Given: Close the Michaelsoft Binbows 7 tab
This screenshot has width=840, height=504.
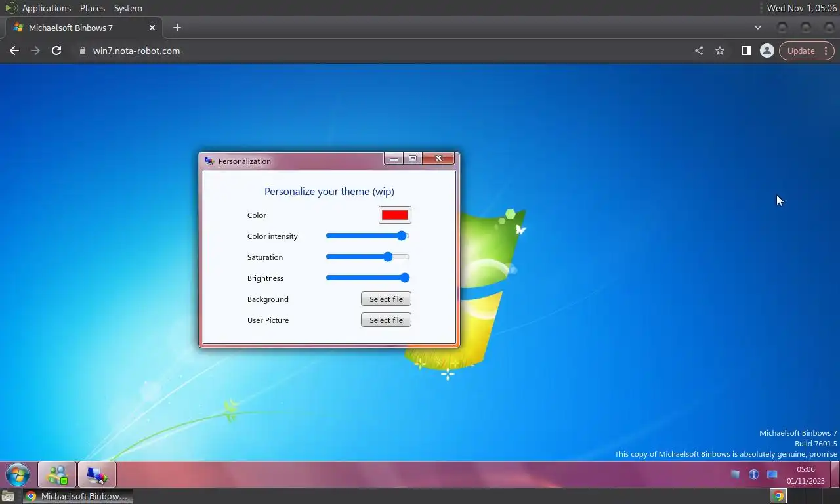Looking at the screenshot, I should point(152,28).
